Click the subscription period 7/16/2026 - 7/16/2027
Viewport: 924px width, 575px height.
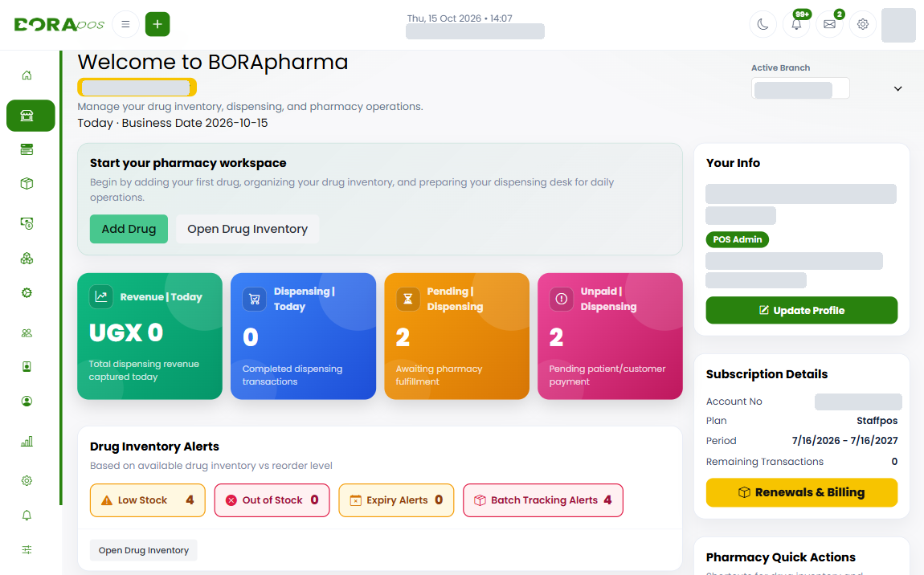coord(844,441)
